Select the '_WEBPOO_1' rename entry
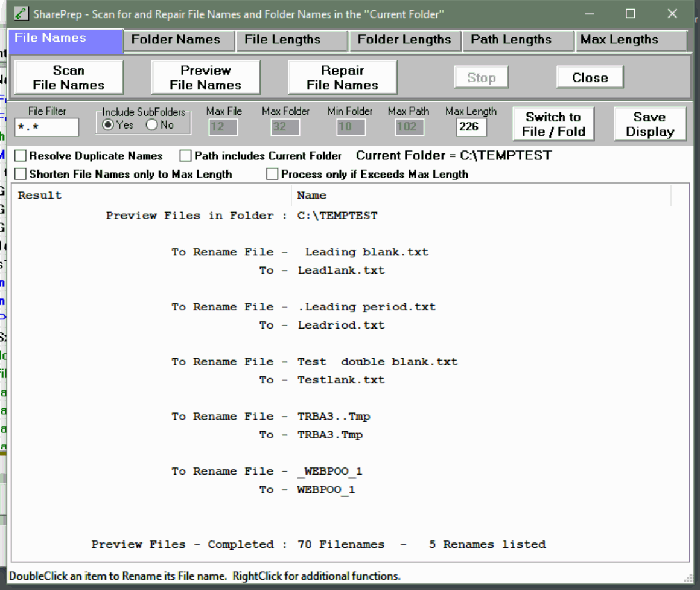The height and width of the screenshot is (590, 700). 330,472
